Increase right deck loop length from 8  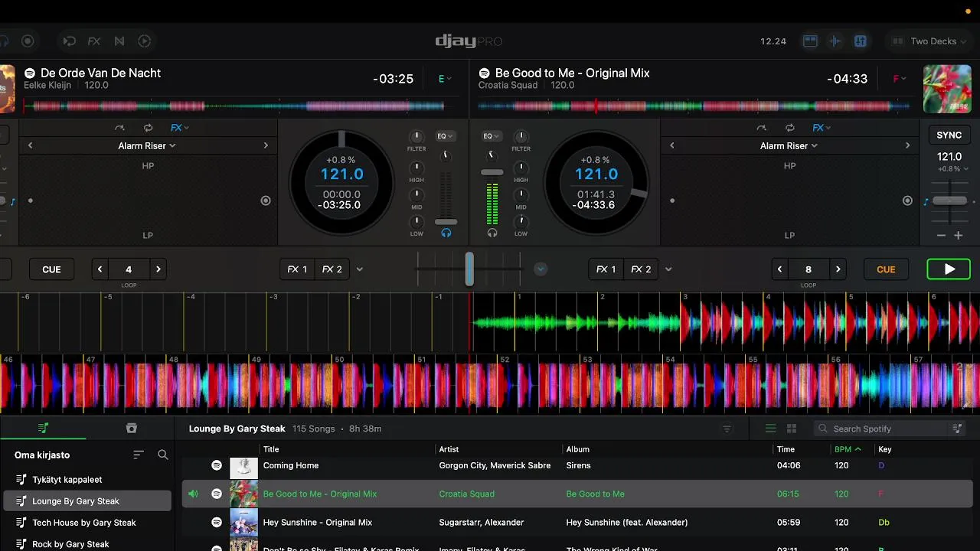(x=838, y=269)
